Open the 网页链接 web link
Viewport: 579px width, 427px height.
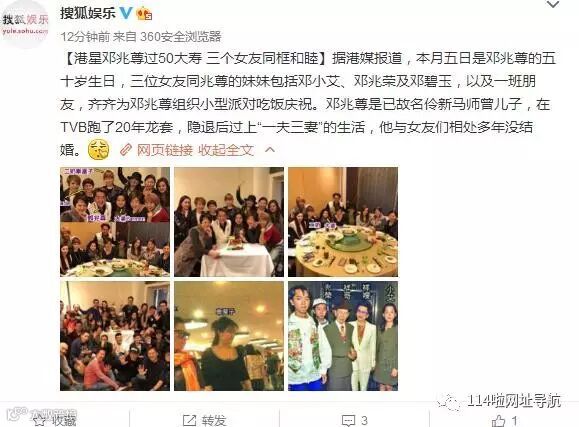coord(165,150)
